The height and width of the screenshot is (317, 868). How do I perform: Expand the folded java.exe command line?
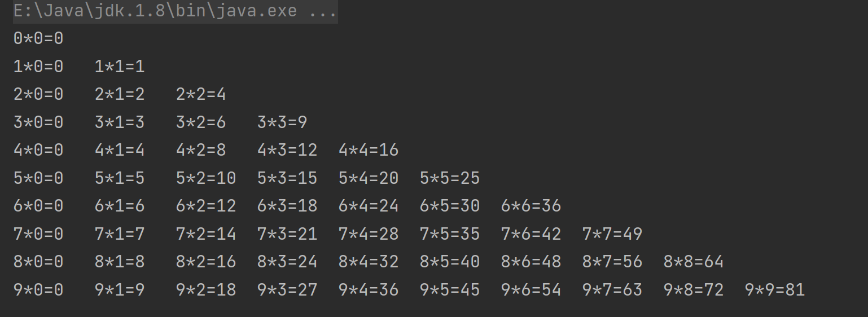point(175,11)
